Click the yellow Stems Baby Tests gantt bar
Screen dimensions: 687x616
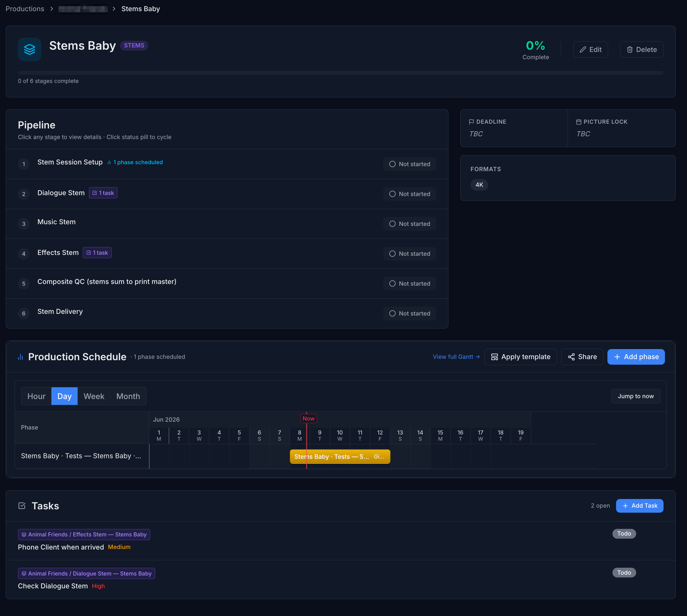tap(340, 457)
